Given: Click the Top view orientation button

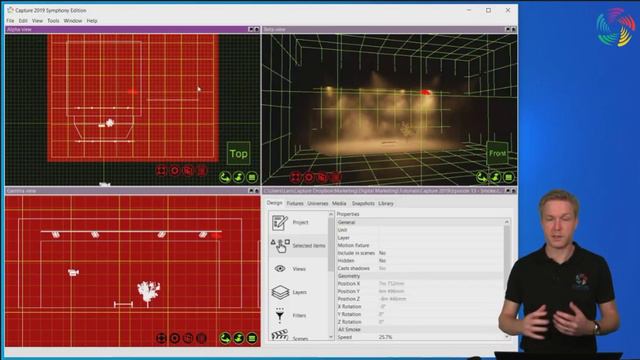Looking at the screenshot, I should (238, 153).
